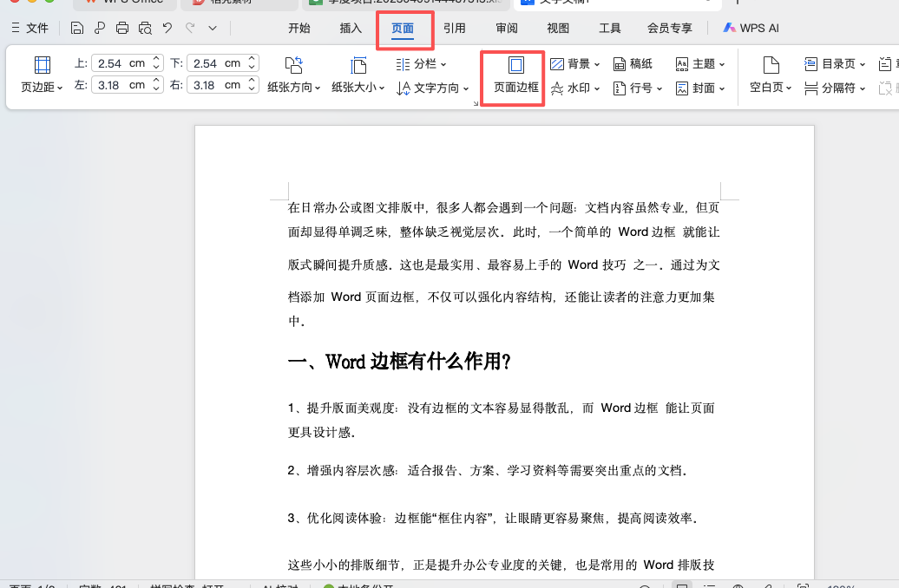899x588 pixels.
Task: Switch to the 审阅 review tab
Action: (507, 28)
